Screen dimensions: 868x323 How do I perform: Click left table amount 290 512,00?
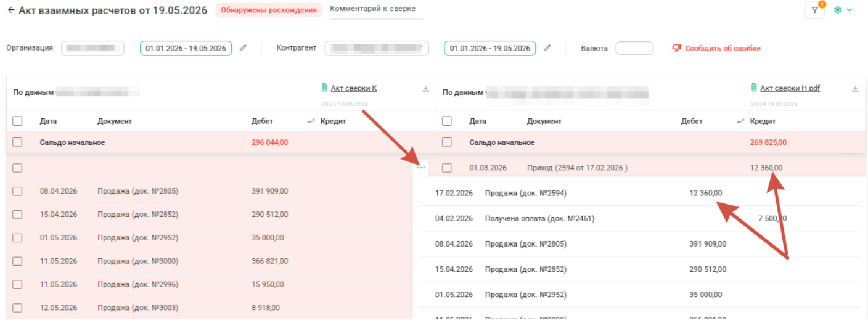pyautogui.click(x=270, y=215)
